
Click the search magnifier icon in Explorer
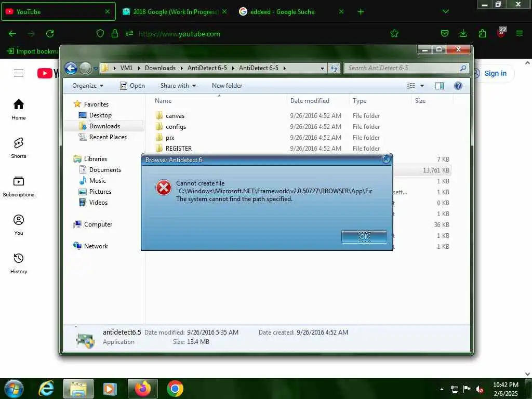coord(463,68)
